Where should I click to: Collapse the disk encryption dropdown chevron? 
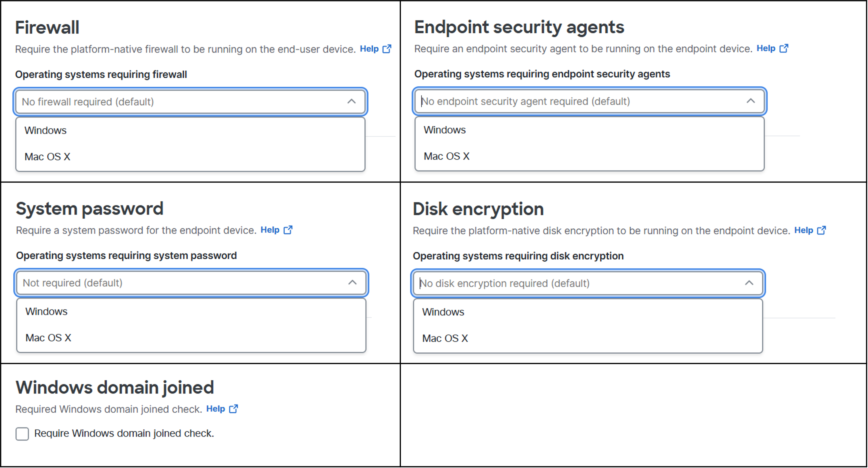(749, 283)
